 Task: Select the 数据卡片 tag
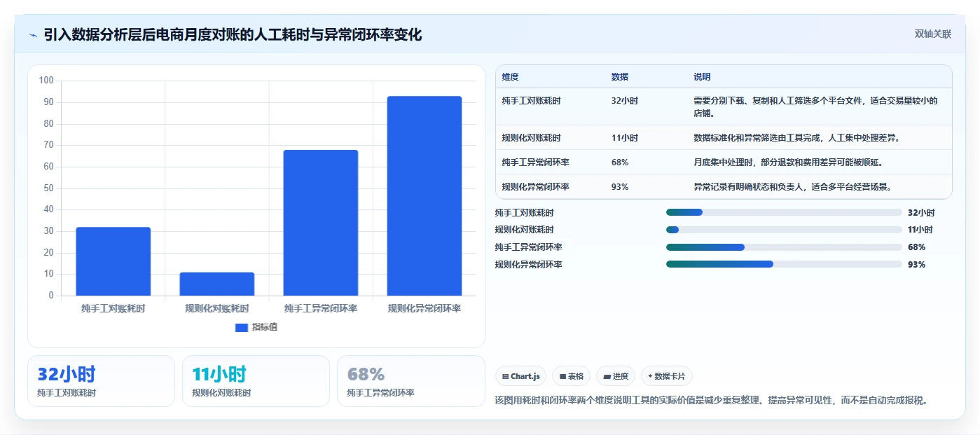point(667,376)
